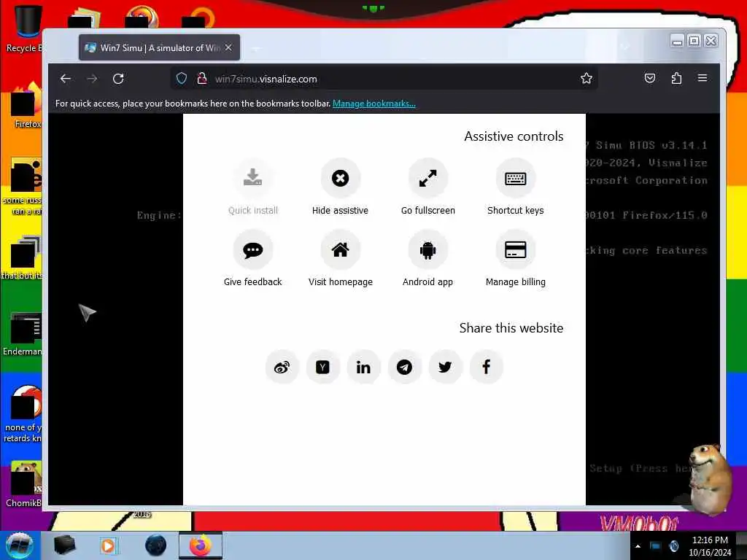Screen dimensions: 747x560
Task: Open Shortcut keys keyboard icon
Action: (x=516, y=178)
